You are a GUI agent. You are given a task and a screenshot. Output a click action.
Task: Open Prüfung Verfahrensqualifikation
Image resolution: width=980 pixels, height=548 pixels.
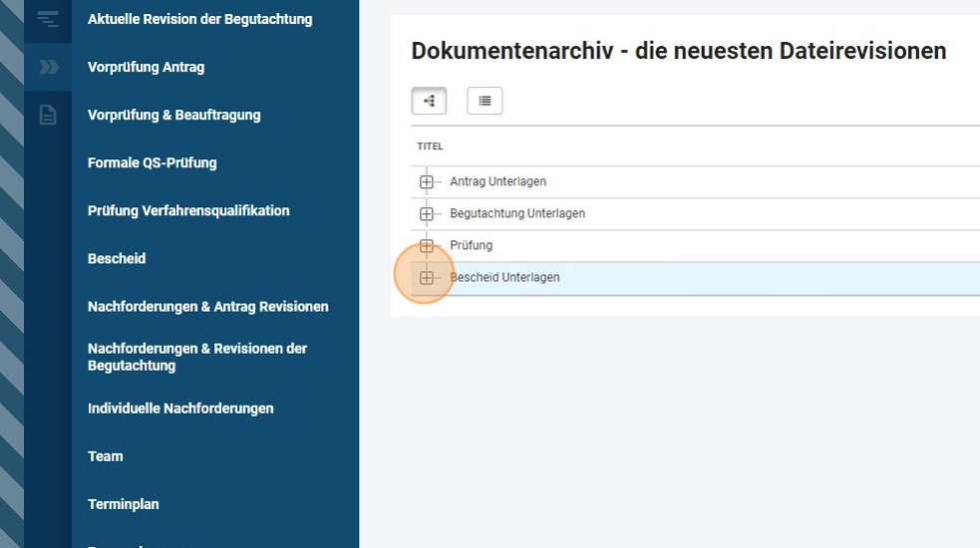pyautogui.click(x=188, y=210)
